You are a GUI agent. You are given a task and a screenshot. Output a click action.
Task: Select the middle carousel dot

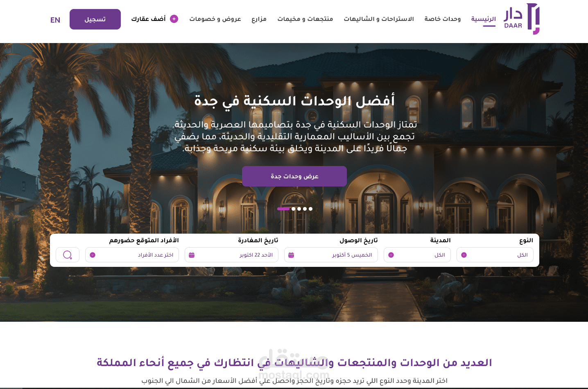[x=299, y=209]
